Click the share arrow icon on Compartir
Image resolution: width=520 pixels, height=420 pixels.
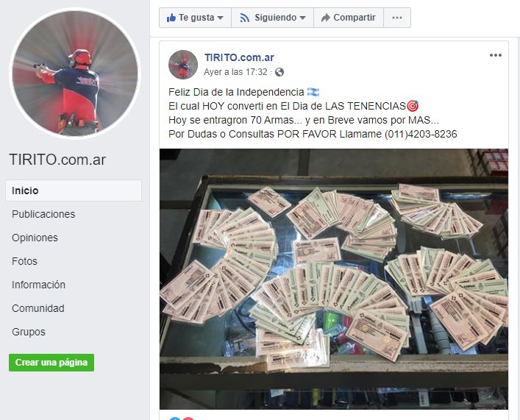pos(326,18)
